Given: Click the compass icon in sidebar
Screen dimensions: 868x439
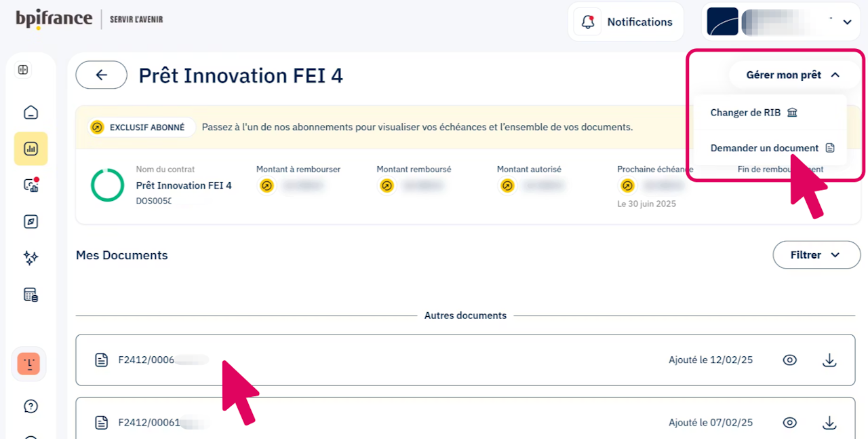Looking at the screenshot, I should (31, 221).
